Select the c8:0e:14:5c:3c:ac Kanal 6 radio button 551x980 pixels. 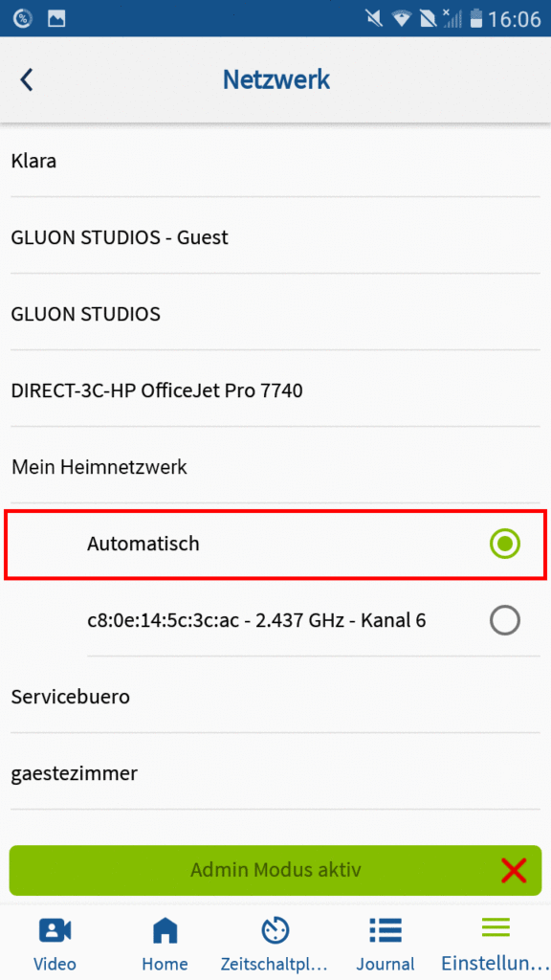pos(505,621)
